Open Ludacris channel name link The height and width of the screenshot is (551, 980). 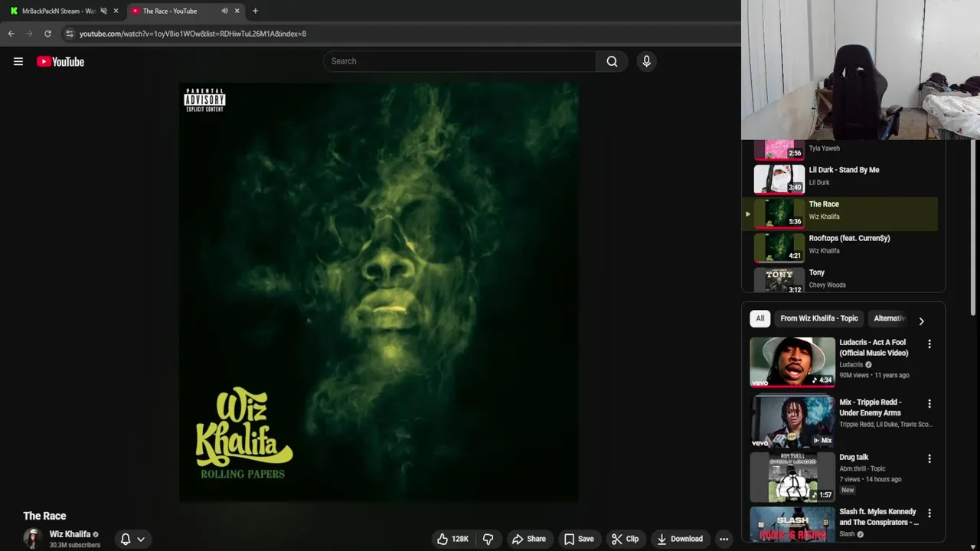pyautogui.click(x=851, y=364)
